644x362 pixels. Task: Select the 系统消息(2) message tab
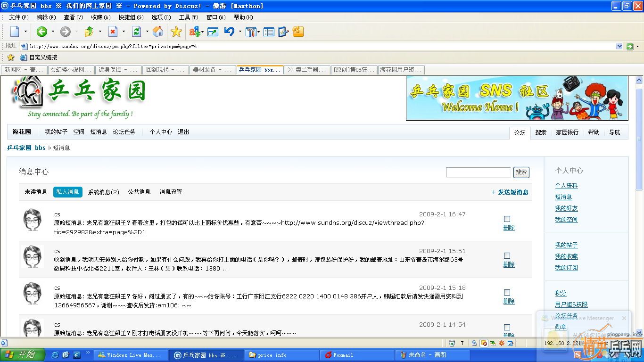104,192
